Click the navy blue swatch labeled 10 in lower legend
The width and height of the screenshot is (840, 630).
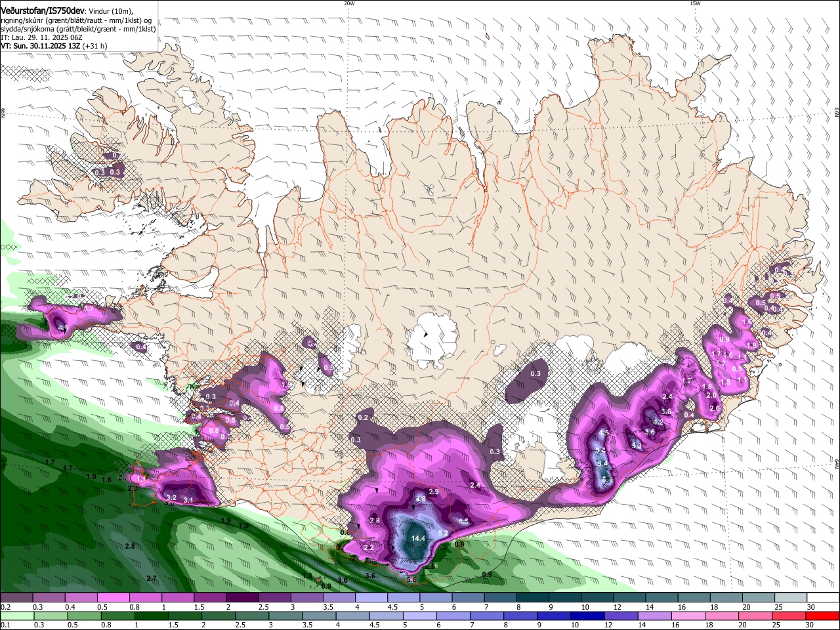[x=587, y=616]
